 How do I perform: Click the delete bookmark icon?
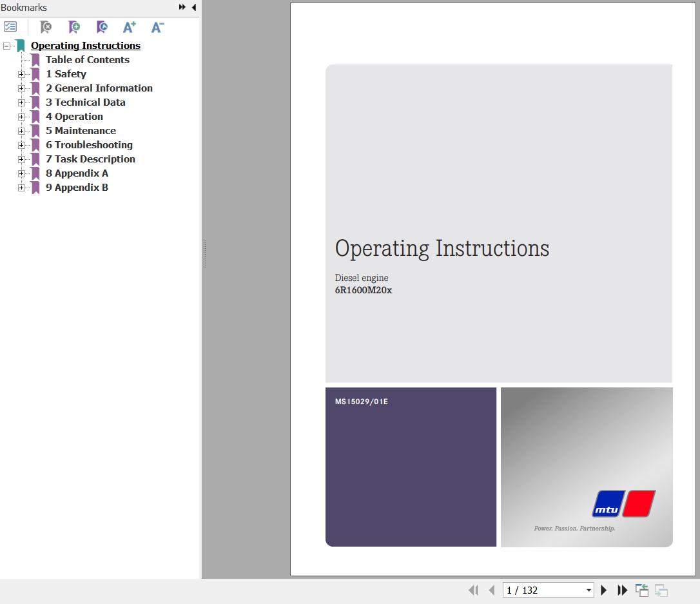46,27
